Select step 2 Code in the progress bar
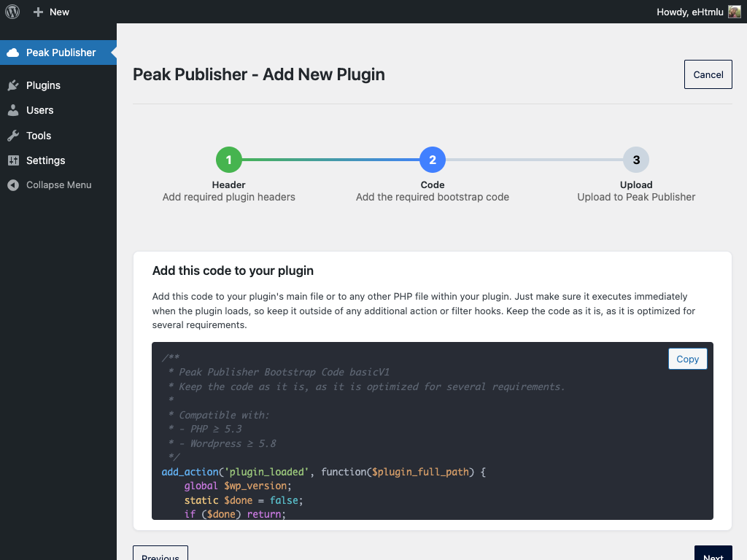This screenshot has height=560, width=747. point(433,159)
